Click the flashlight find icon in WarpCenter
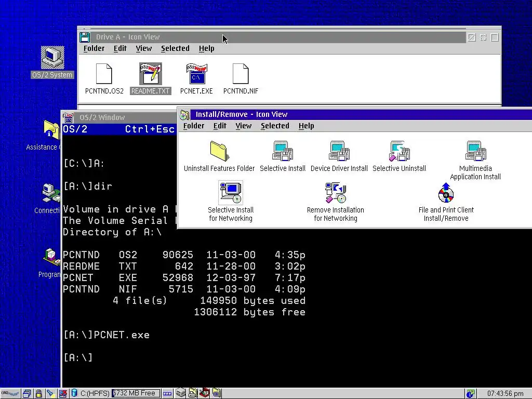 [50, 394]
